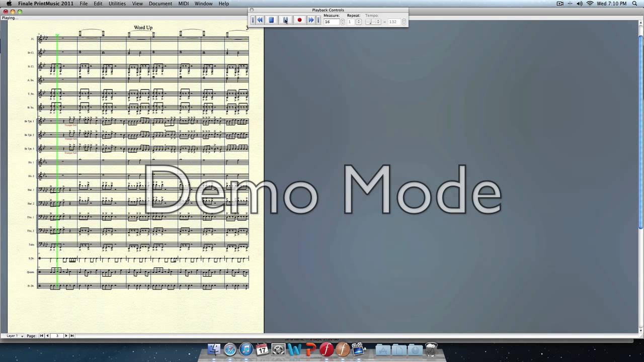The width and height of the screenshot is (644, 362).
Task: Open the Layer 1 dropdown
Action: (15, 336)
